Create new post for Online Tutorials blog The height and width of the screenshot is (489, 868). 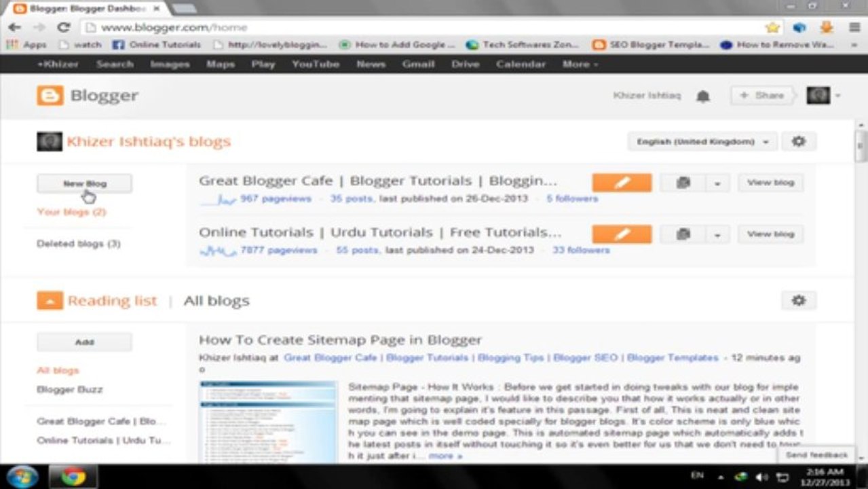point(622,234)
